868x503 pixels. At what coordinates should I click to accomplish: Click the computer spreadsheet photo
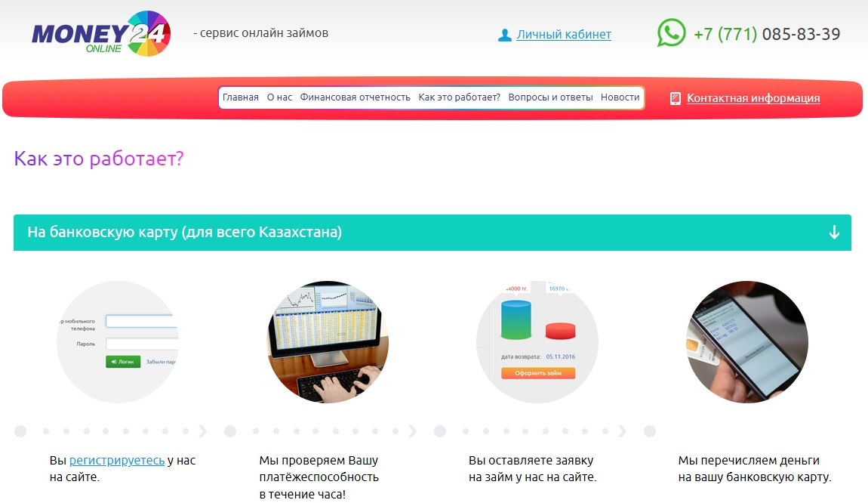click(328, 342)
